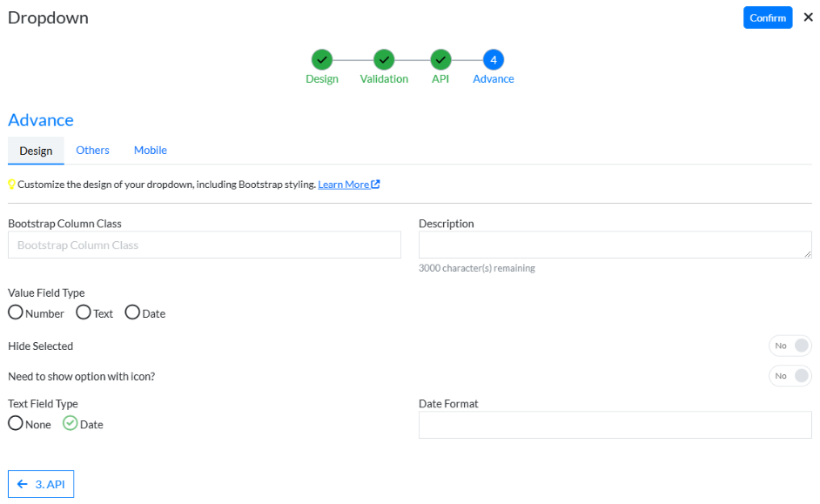Choose Date under Value Field Type

click(132, 312)
